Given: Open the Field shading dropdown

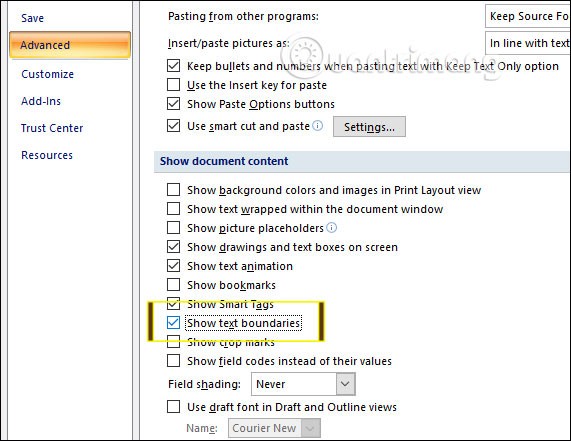Looking at the screenshot, I should [303, 384].
